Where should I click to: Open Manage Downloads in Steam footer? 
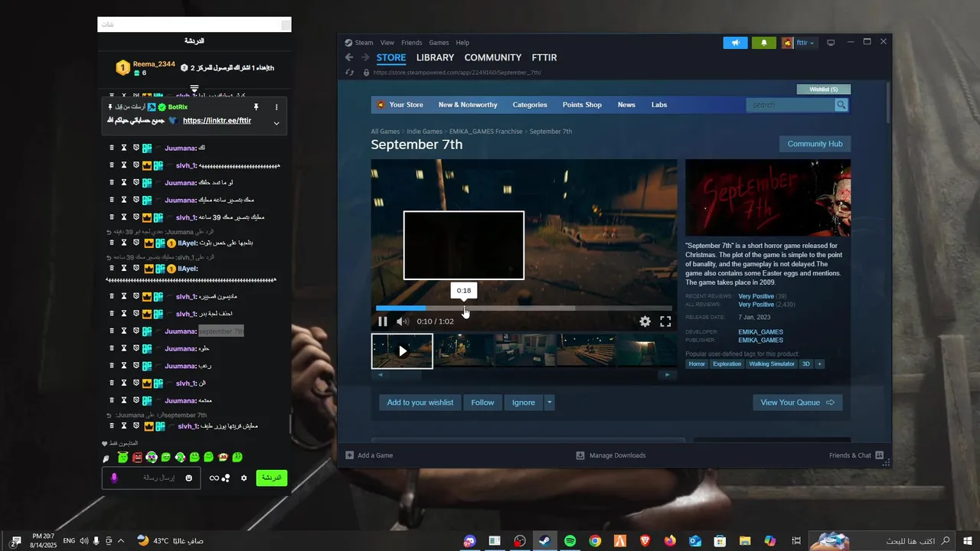[611, 455]
